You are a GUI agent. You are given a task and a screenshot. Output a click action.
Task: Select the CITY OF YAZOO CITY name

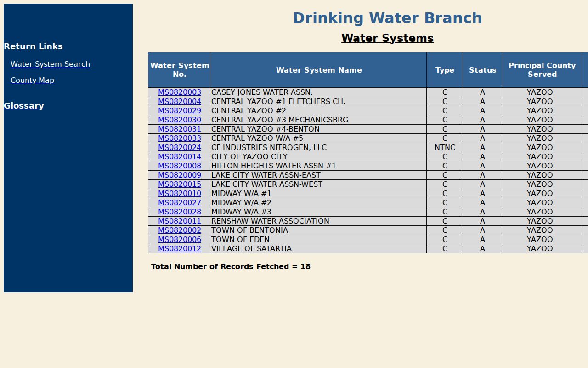[249, 157]
